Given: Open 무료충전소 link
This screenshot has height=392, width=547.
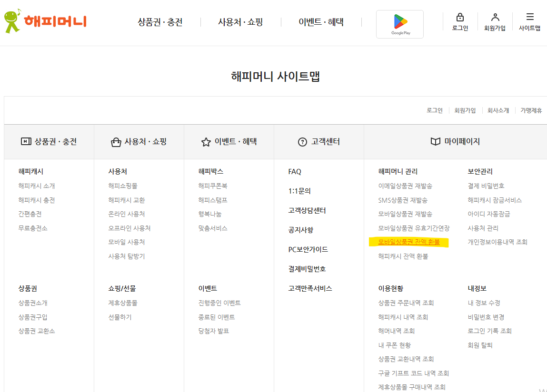Looking at the screenshot, I should (x=33, y=228).
